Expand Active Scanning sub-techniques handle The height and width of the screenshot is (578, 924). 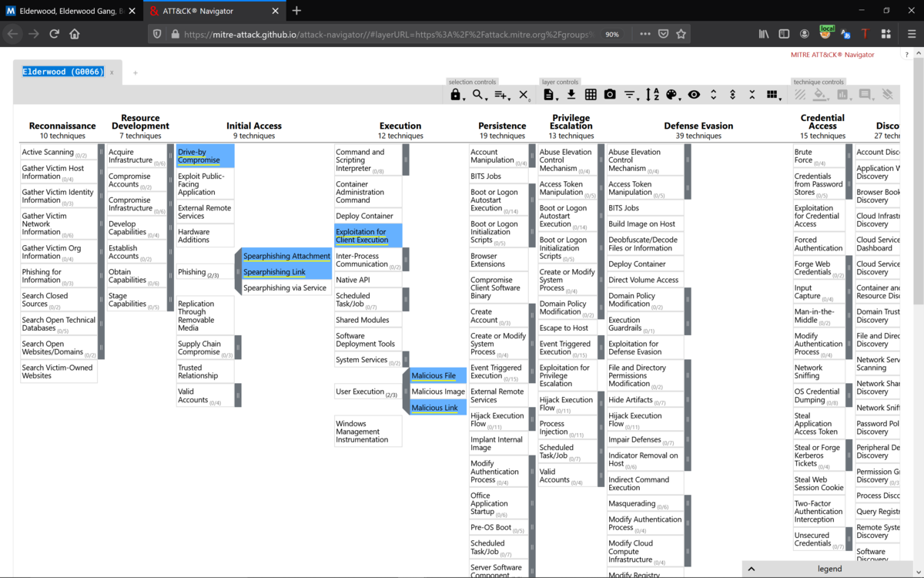click(101, 152)
